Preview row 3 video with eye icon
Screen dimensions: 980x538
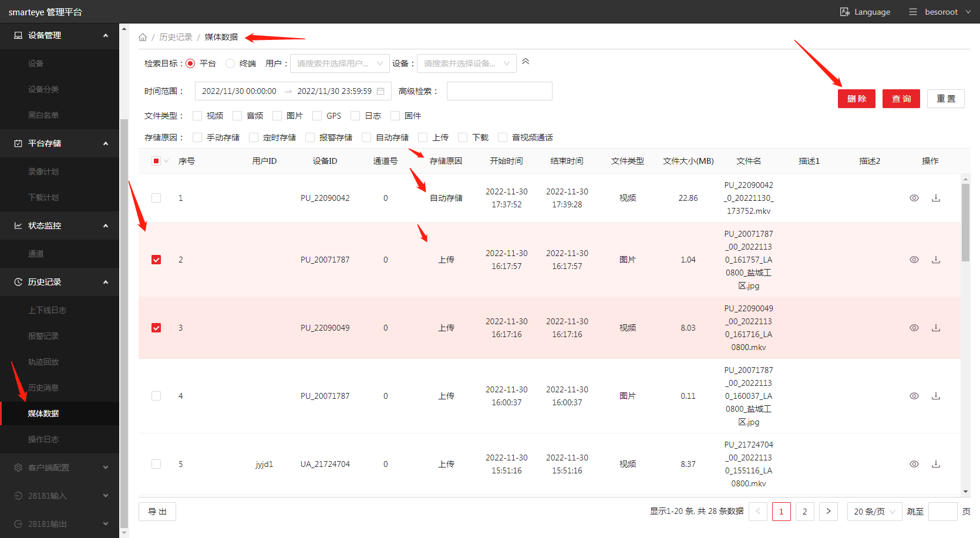[914, 328]
